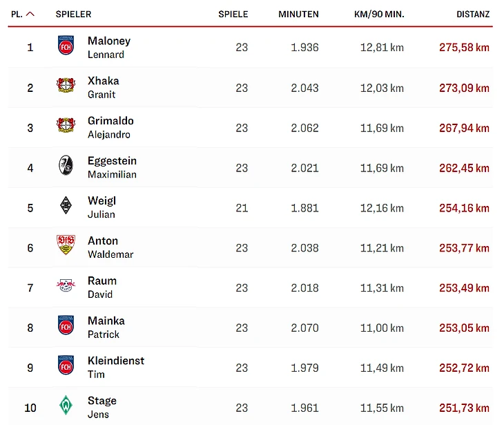Sort table by DISTANZ column header
Viewport: 504px width, 425px height.
tap(473, 14)
